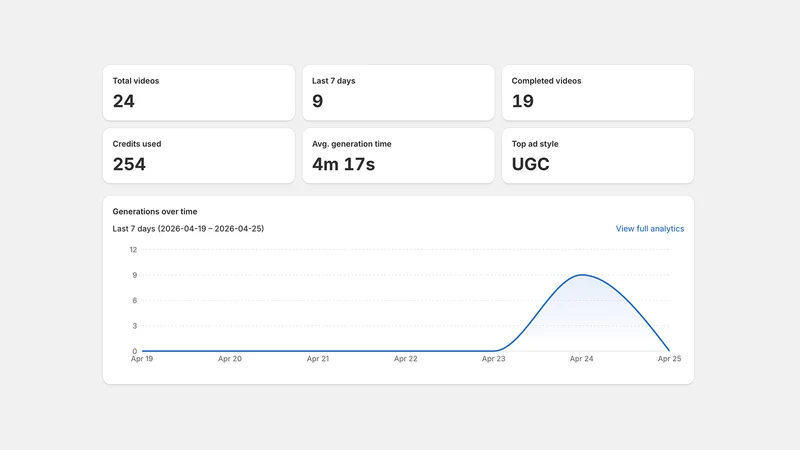This screenshot has width=800, height=450.
Task: Click the UGC top ad style value
Action: [x=531, y=164]
